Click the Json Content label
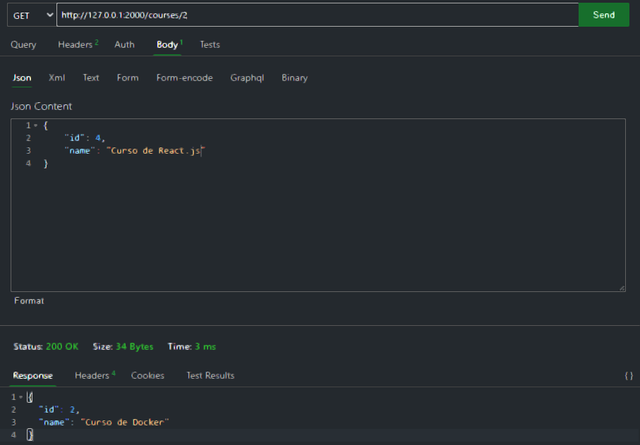This screenshot has width=640, height=445. tap(41, 106)
